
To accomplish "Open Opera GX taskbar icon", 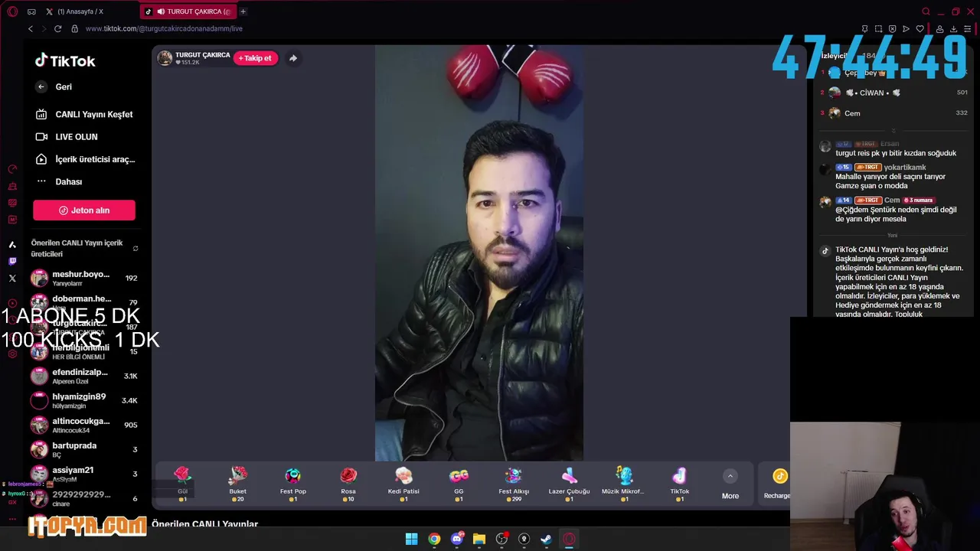I will [569, 539].
